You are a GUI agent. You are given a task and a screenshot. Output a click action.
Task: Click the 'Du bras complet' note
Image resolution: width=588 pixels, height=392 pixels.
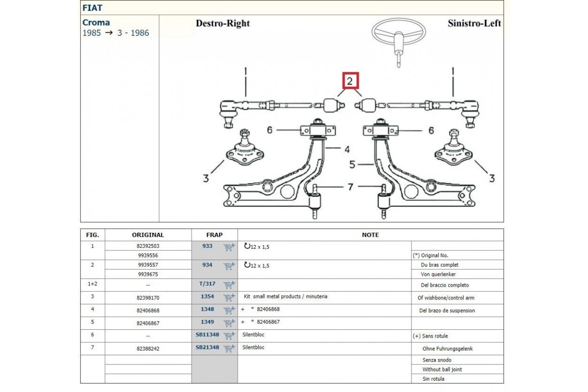point(440,265)
